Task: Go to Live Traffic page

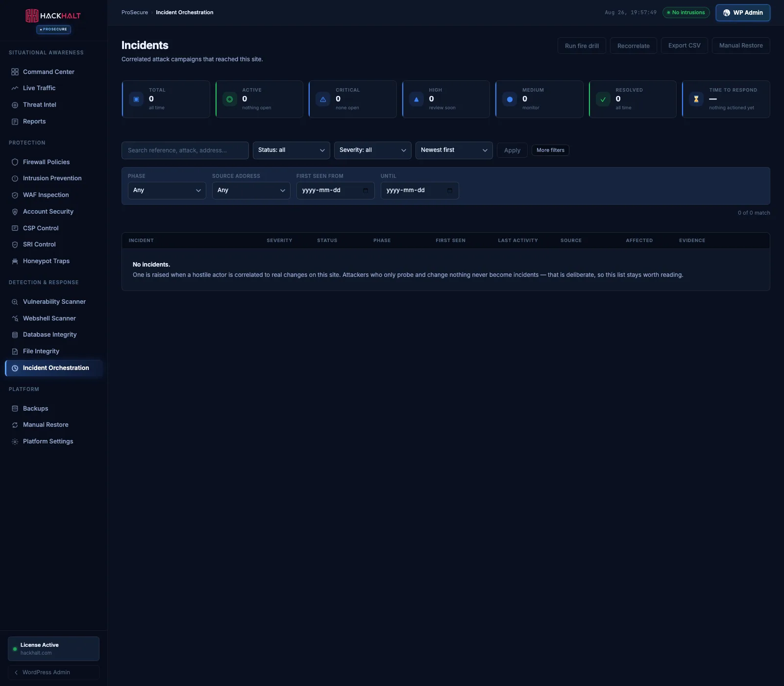Action: tap(54, 88)
